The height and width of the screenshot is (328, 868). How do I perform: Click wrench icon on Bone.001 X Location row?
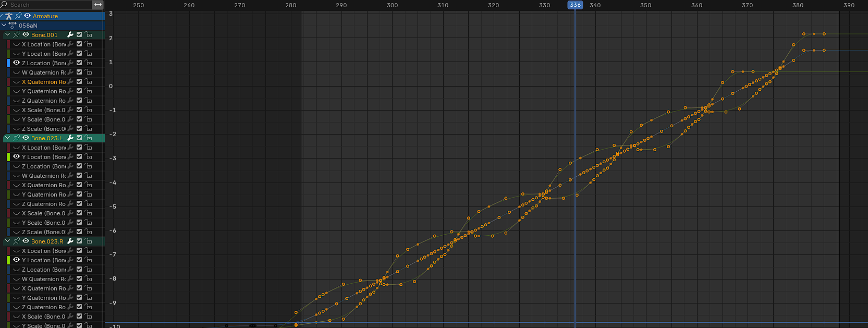click(x=70, y=44)
